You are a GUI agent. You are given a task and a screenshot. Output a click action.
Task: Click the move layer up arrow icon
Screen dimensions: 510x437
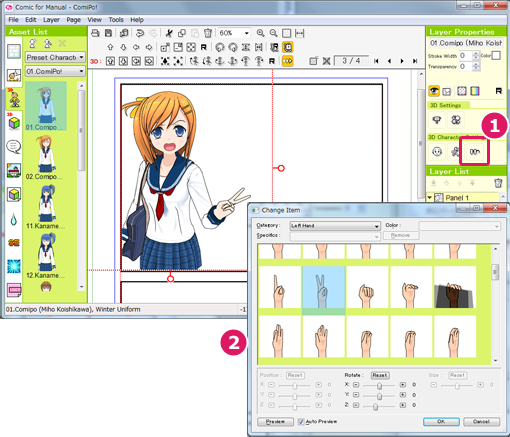coord(110,47)
